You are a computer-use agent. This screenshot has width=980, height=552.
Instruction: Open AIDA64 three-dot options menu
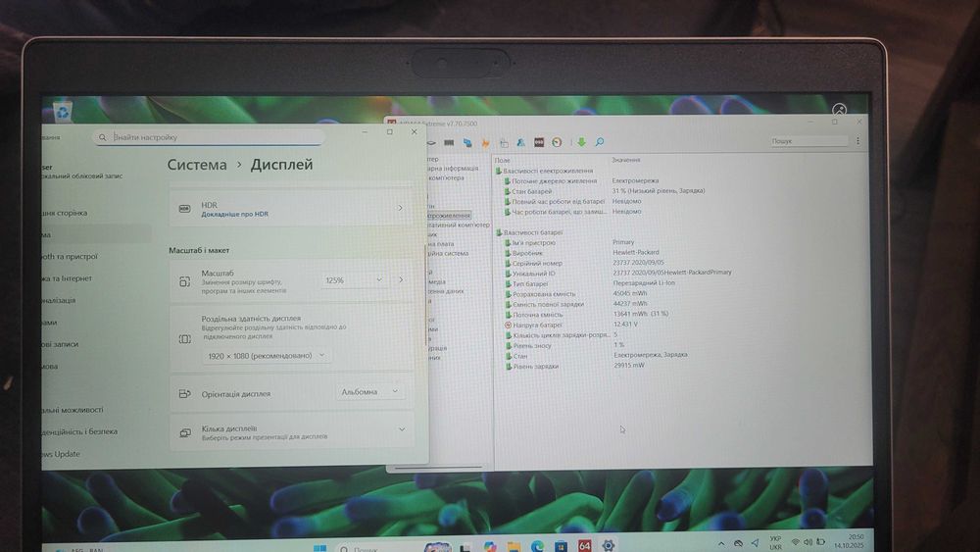pos(858,141)
